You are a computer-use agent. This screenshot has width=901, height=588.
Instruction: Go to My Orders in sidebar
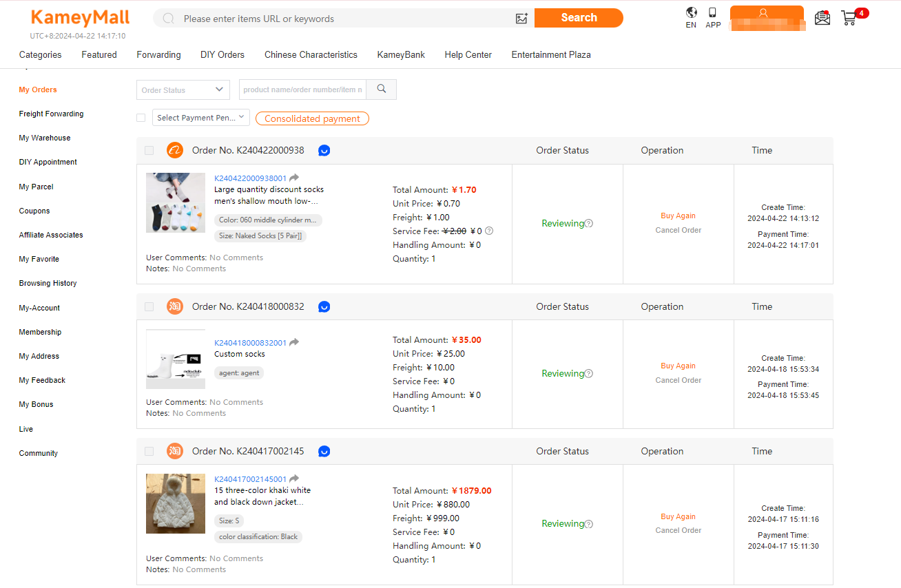[x=38, y=90]
